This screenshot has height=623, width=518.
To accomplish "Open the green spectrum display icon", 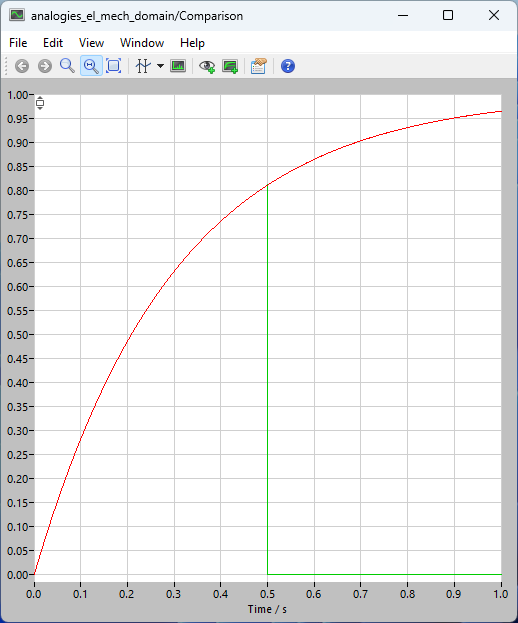I will (178, 66).
